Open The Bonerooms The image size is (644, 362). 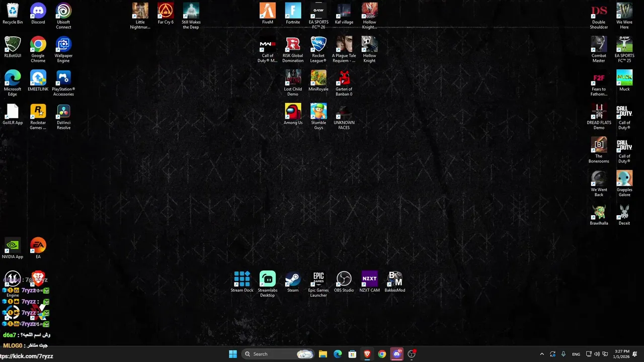(599, 150)
